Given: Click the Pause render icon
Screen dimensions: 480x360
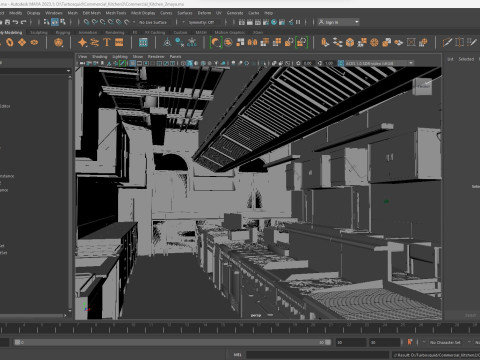Looking at the screenshot, I should [298, 22].
